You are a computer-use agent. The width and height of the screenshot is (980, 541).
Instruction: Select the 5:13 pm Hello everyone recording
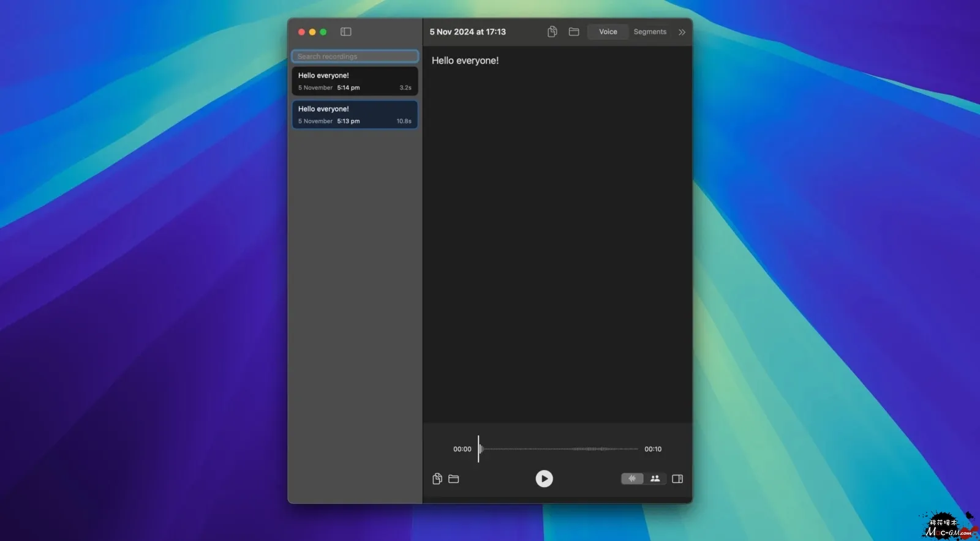355,115
